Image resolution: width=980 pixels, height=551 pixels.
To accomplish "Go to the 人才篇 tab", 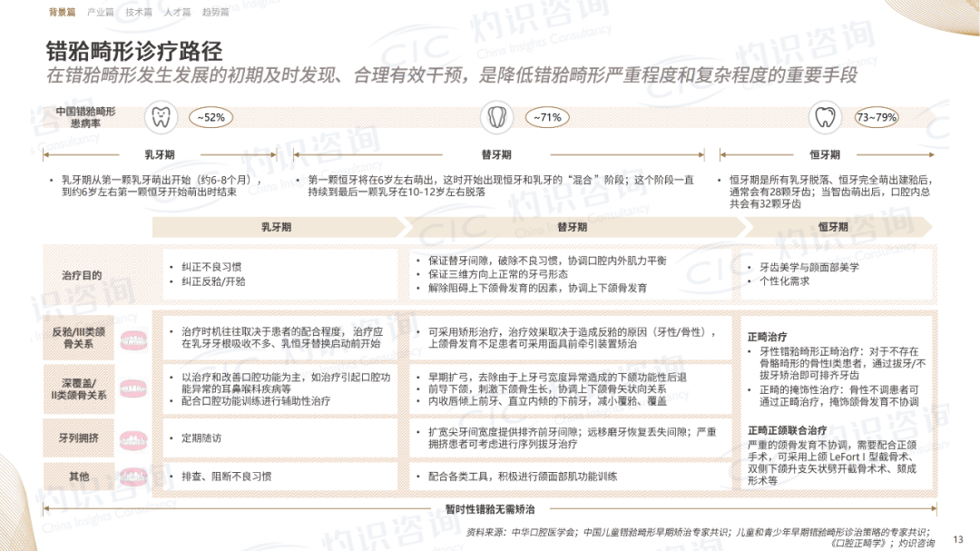I will 177,12.
